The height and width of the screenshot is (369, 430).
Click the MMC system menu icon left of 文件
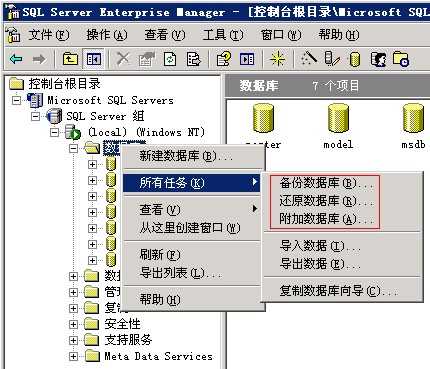13,35
